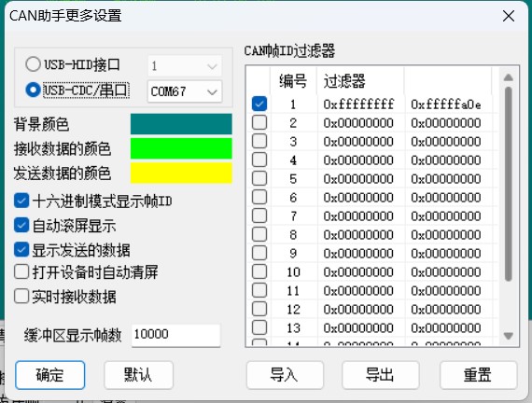Image resolution: width=532 pixels, height=403 pixels.
Task: Click the 过滤器 column header
Action: point(360,81)
